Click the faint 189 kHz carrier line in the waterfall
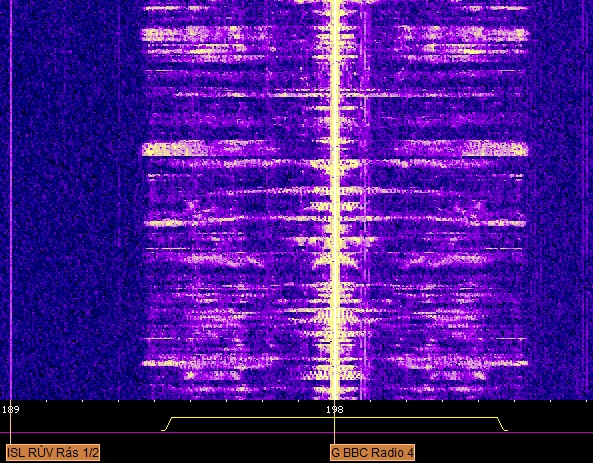 [x=11, y=200]
